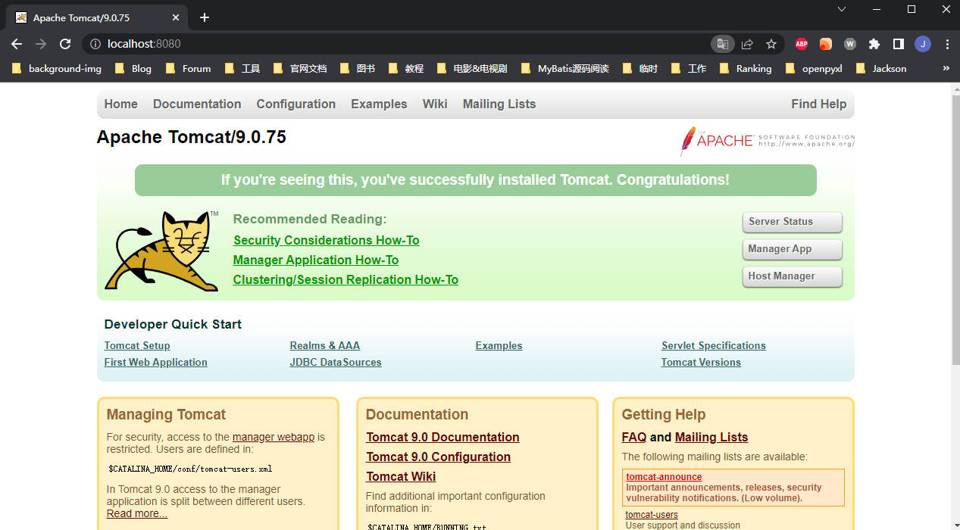The height and width of the screenshot is (530, 960).
Task: Click the Server Status button
Action: 791,222
